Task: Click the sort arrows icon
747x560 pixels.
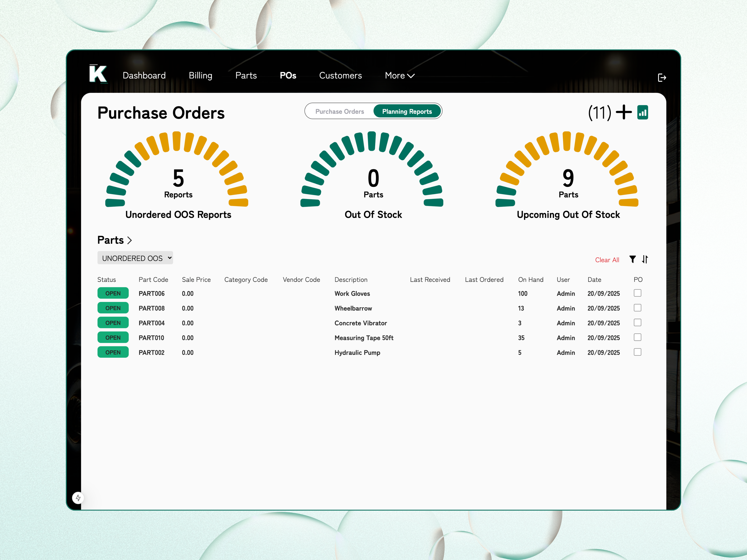Action: point(645,259)
